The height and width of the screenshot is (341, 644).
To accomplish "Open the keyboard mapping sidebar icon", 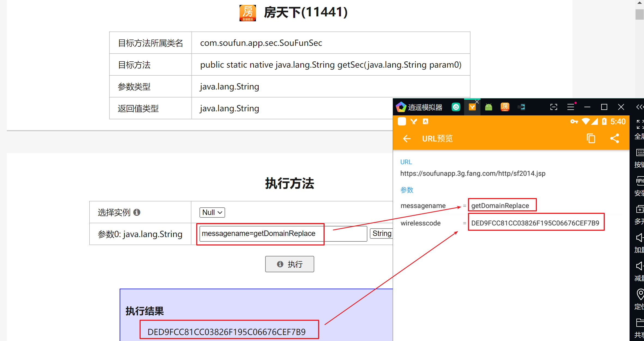I will (x=640, y=152).
